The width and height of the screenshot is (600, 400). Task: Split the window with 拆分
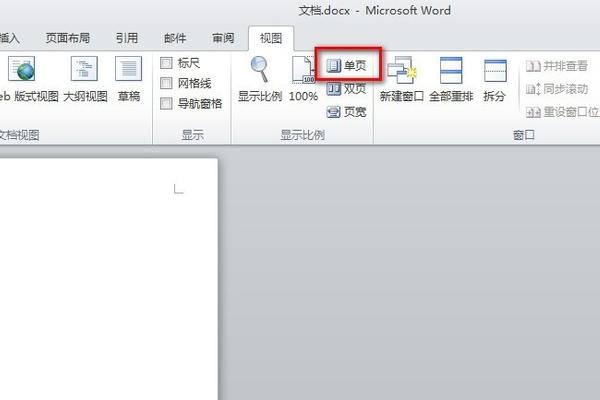pos(494,80)
